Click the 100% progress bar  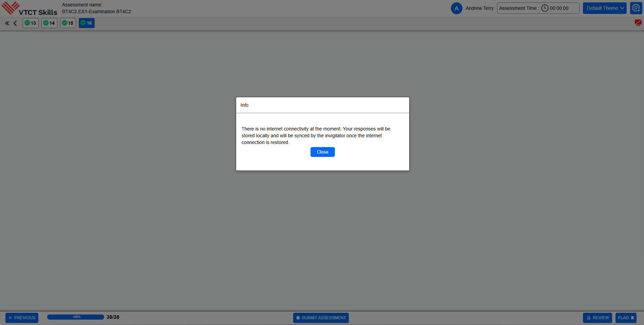click(76, 317)
